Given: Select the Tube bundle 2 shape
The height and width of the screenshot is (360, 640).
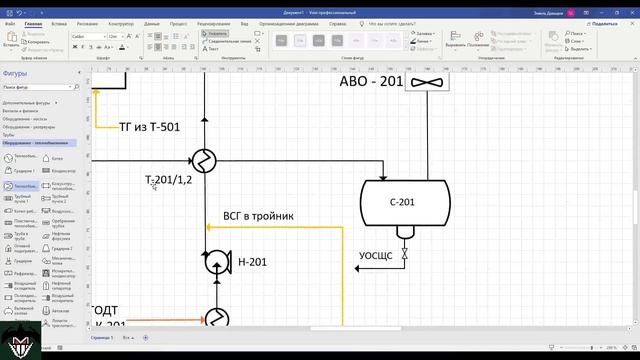Looking at the screenshot, I should click(x=56, y=199).
